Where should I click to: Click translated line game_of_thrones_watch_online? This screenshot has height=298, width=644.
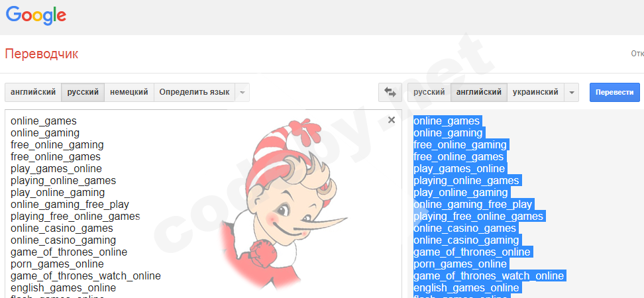(x=490, y=276)
